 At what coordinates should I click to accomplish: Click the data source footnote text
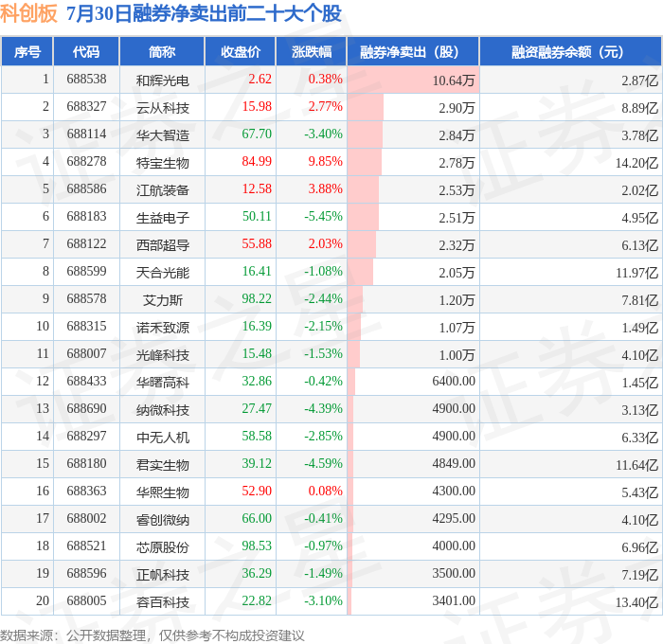point(152,635)
